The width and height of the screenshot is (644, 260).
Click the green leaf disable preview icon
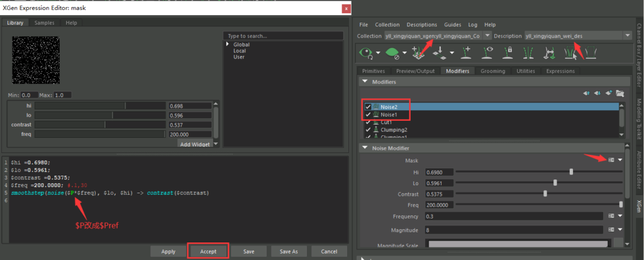coord(392,52)
